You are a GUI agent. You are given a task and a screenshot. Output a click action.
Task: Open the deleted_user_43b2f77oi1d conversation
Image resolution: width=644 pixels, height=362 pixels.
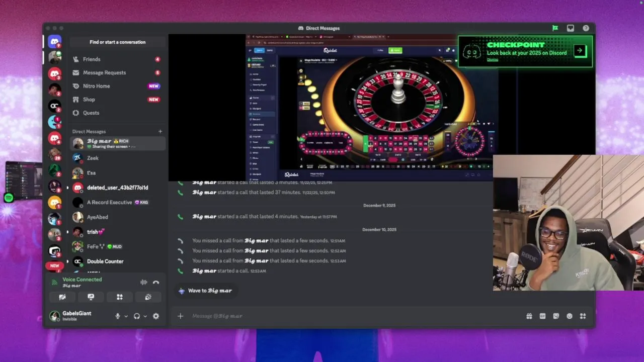click(x=117, y=188)
